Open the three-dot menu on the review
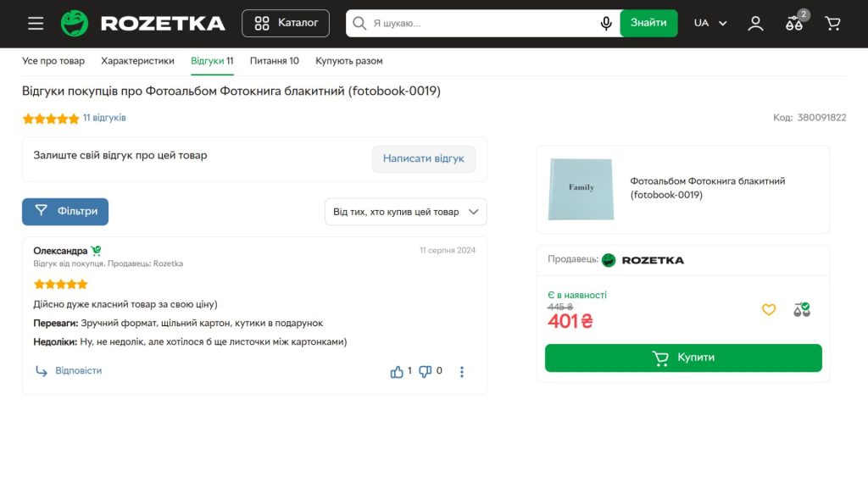The height and width of the screenshot is (488, 868). pos(461,371)
